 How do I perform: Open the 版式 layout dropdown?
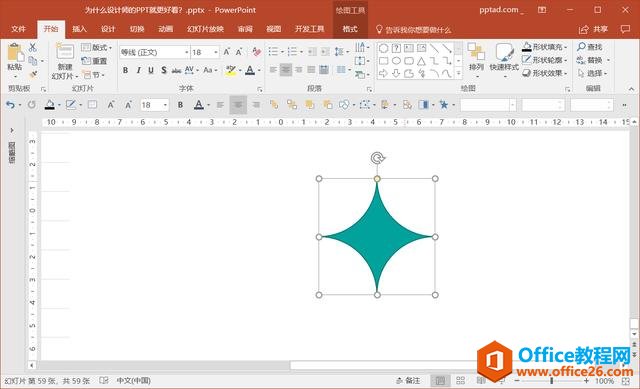click(x=96, y=47)
